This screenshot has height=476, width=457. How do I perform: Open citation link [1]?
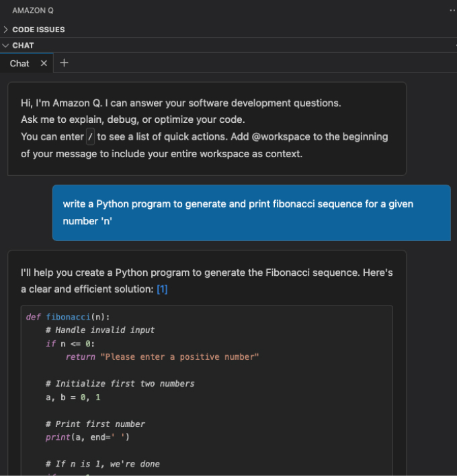coord(162,289)
